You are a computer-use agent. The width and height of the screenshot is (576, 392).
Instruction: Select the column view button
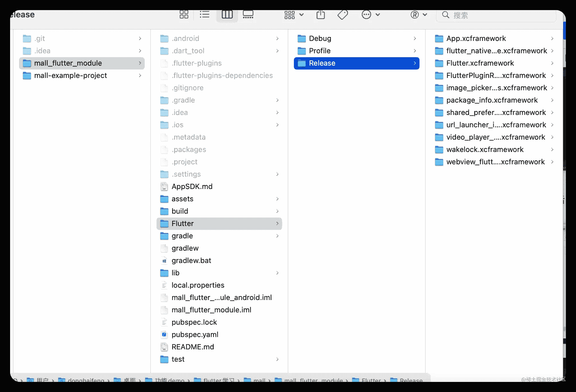coord(227,15)
